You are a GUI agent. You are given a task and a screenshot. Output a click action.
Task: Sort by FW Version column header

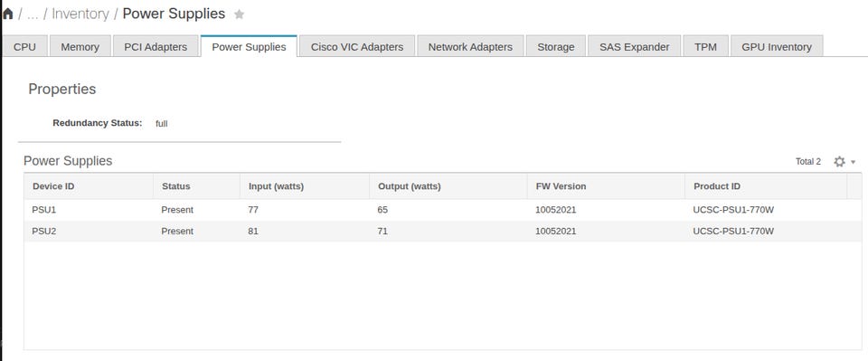click(606, 186)
